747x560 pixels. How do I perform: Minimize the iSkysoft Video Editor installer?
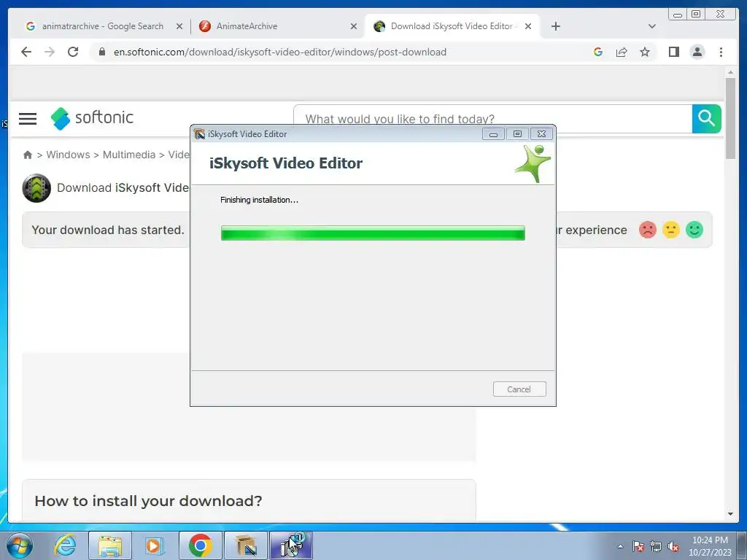point(493,134)
